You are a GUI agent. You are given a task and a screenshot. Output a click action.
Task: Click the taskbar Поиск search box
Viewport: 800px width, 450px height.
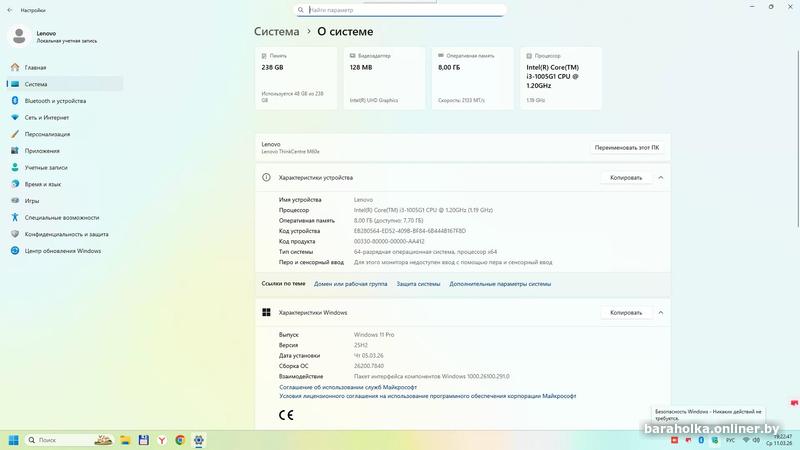click(x=68, y=440)
